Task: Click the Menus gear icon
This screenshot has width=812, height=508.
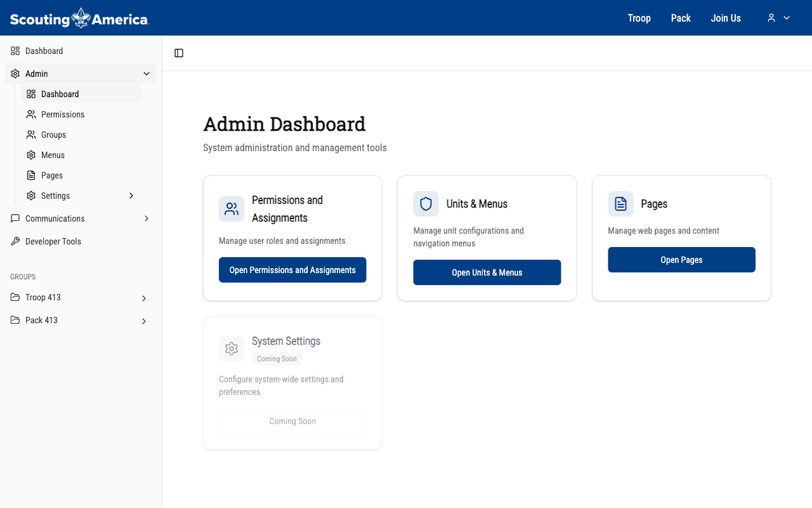Action: (x=31, y=155)
